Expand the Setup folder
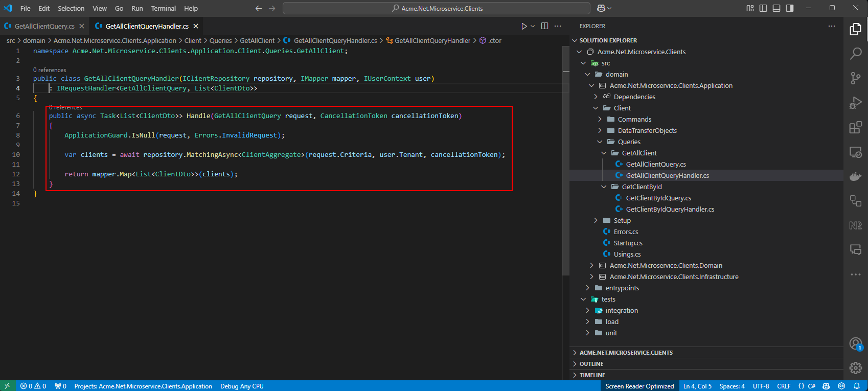This screenshot has width=868, height=391. pos(596,220)
